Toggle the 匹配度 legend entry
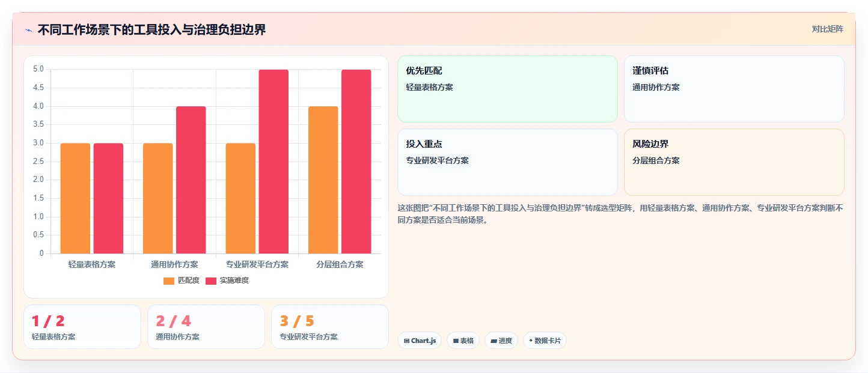The width and height of the screenshot is (868, 373). [182, 281]
